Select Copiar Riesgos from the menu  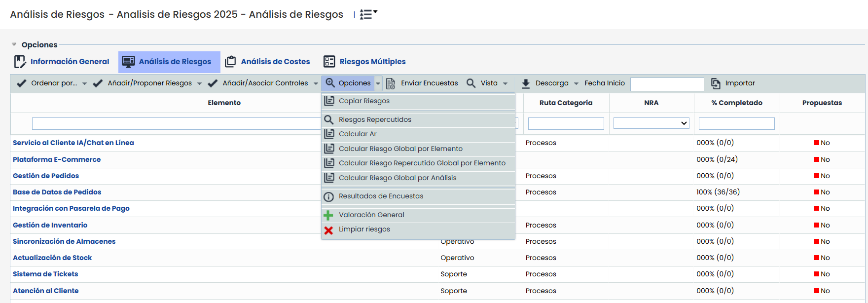coord(364,101)
